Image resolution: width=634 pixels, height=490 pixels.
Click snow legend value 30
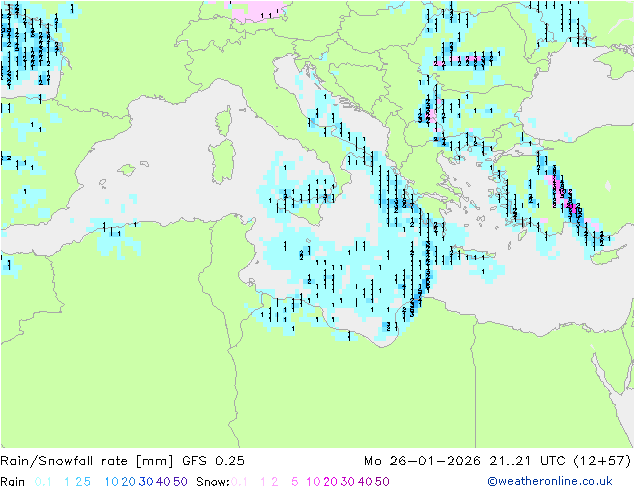(348, 482)
